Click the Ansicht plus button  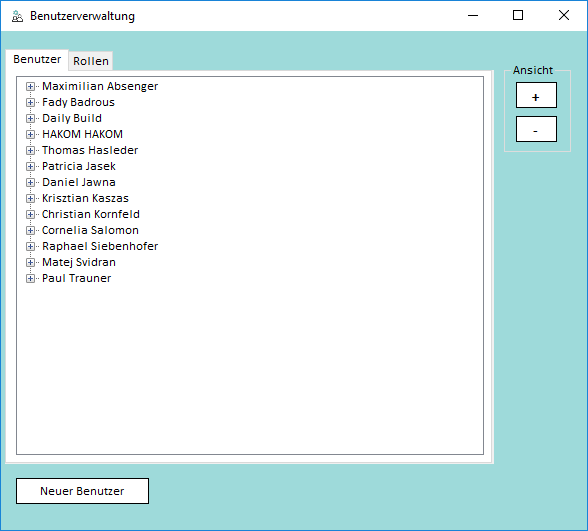coord(536,95)
